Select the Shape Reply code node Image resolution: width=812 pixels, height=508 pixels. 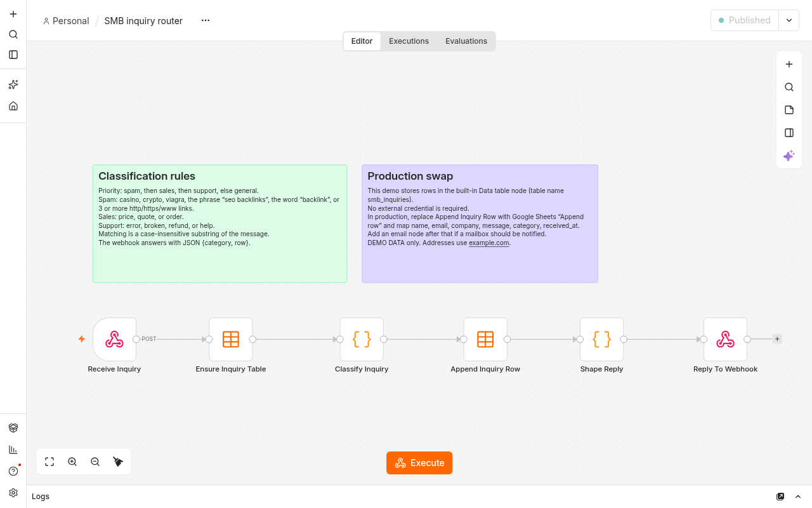601,339
